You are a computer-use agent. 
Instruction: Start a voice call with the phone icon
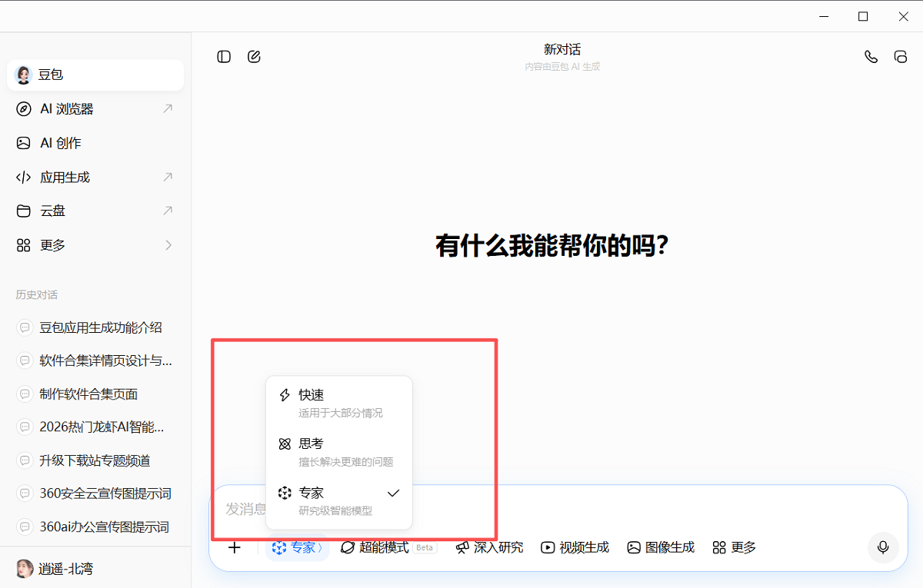[871, 57]
